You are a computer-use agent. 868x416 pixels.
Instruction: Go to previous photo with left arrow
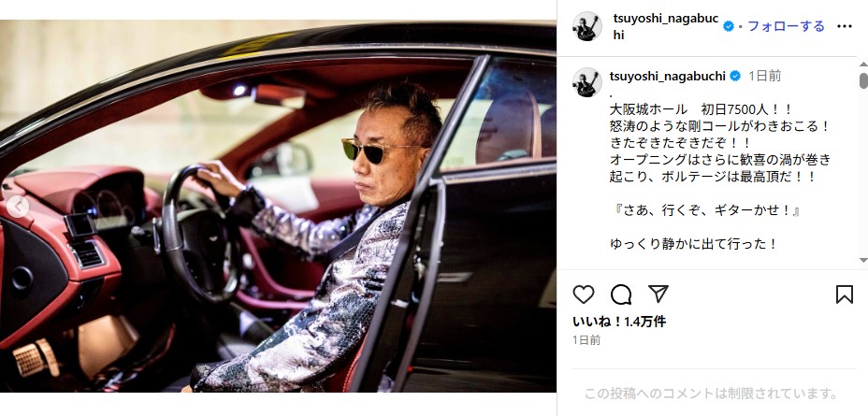click(x=18, y=207)
